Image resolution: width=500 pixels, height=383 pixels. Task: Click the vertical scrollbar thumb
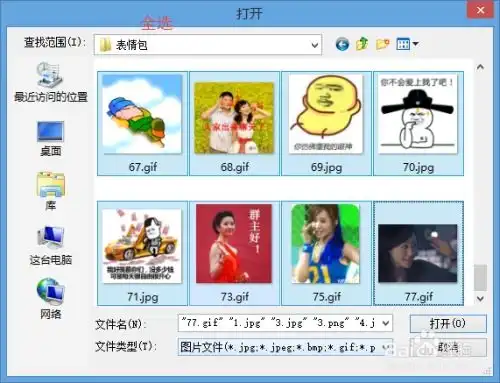click(480, 277)
